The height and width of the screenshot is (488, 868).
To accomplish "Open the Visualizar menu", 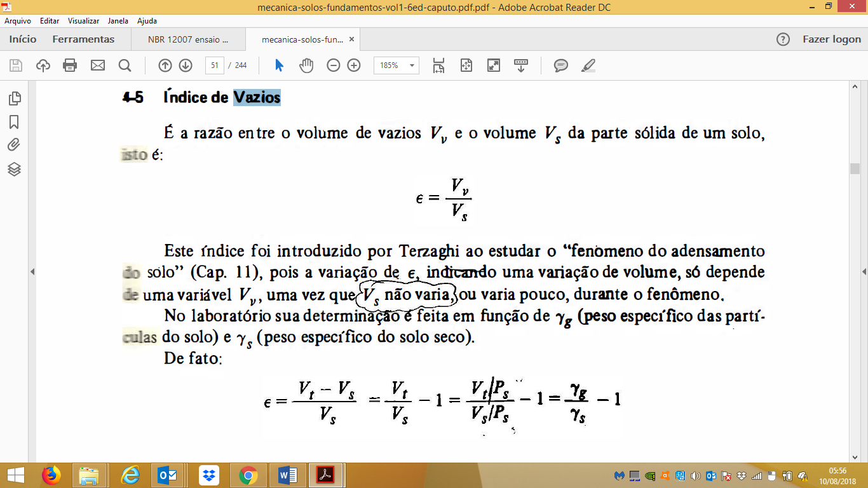I will tap(83, 21).
